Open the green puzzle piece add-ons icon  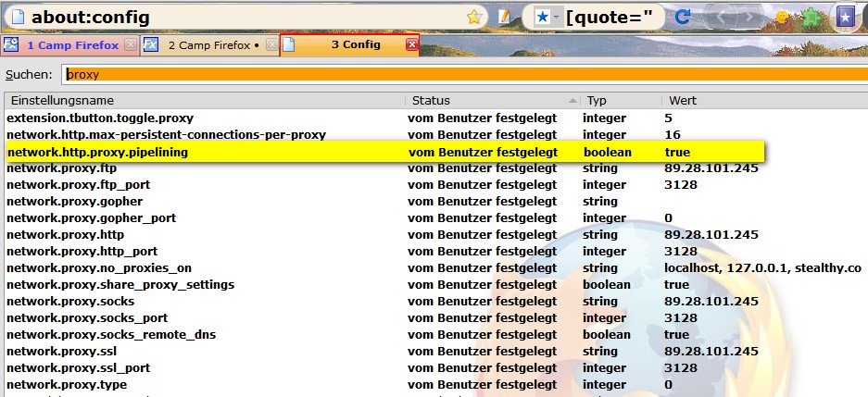pyautogui.click(x=811, y=18)
